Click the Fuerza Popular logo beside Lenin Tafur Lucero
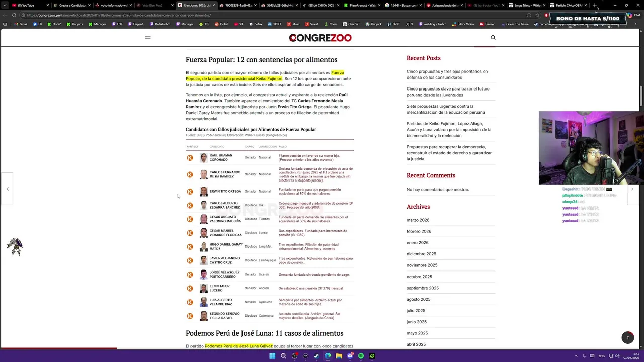 point(190,288)
